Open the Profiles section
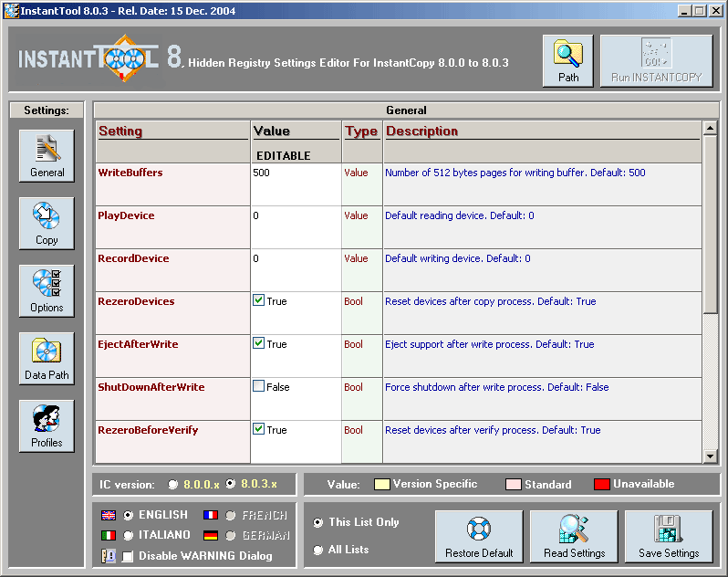This screenshot has width=728, height=577. tap(47, 425)
